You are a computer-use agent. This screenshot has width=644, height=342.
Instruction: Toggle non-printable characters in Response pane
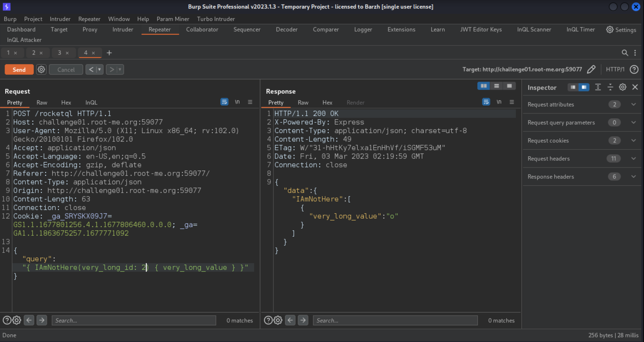pyautogui.click(x=499, y=102)
